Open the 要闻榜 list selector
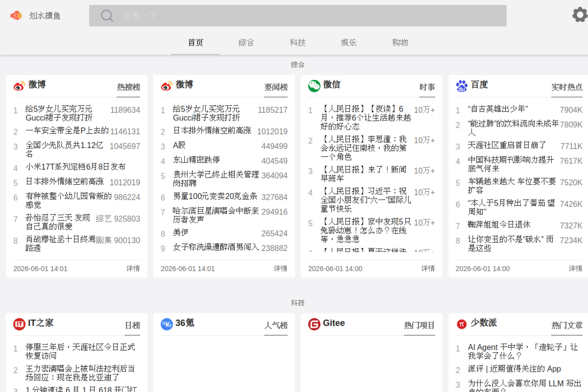 coord(276,87)
